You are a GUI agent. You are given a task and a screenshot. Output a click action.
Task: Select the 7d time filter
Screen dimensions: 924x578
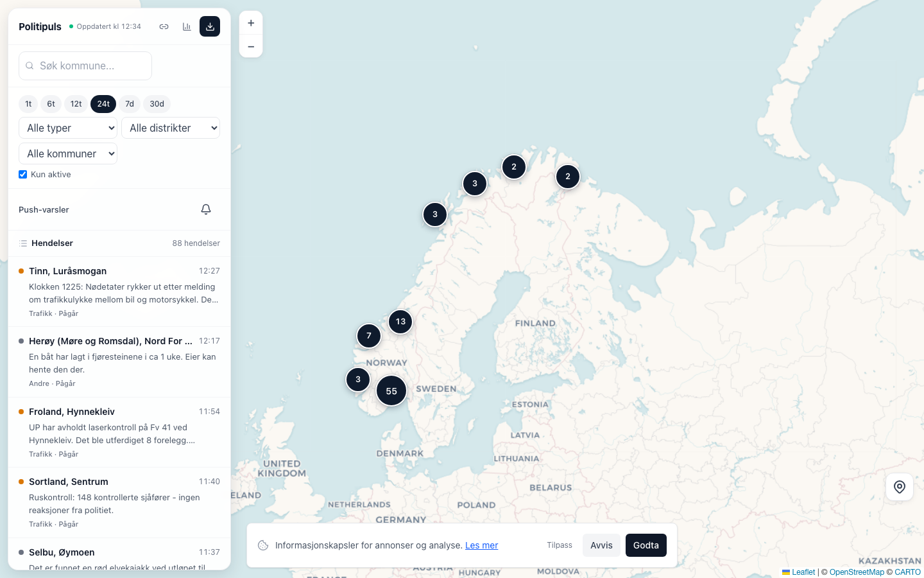(130, 104)
